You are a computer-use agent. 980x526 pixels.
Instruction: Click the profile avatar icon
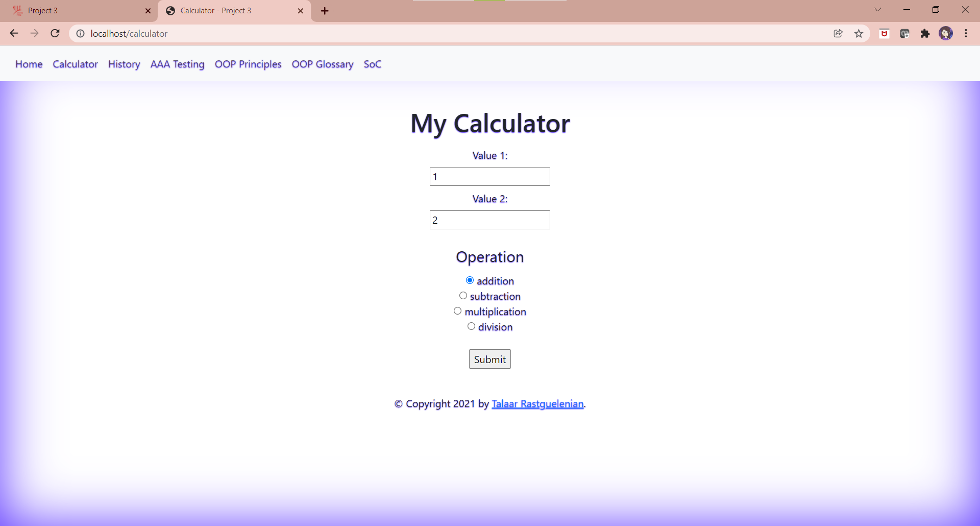click(x=947, y=33)
